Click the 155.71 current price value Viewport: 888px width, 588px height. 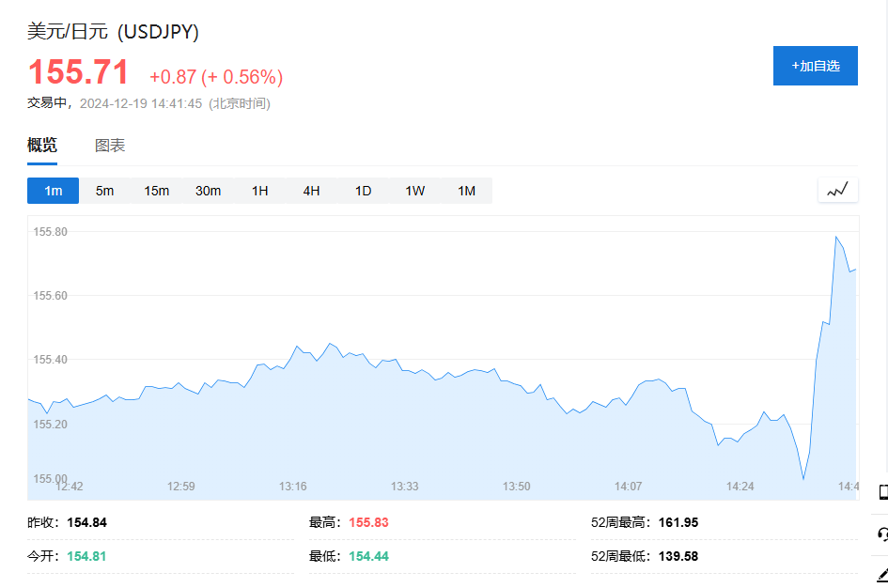tap(78, 73)
